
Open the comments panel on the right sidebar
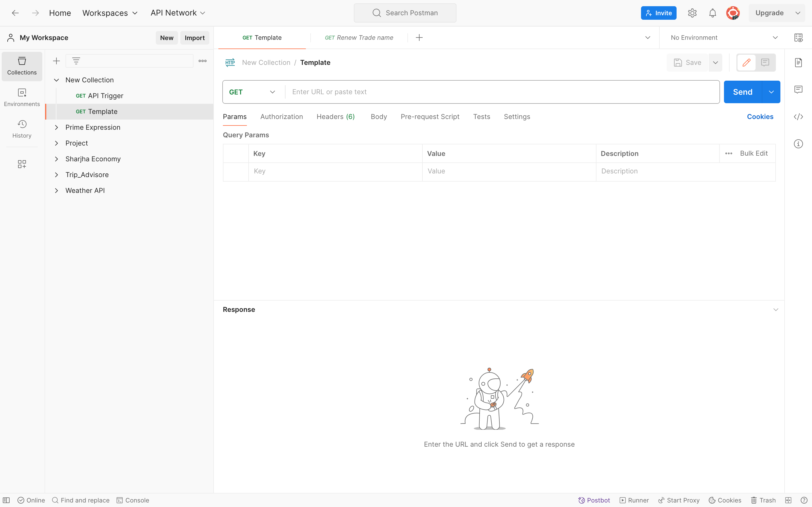[x=798, y=89]
